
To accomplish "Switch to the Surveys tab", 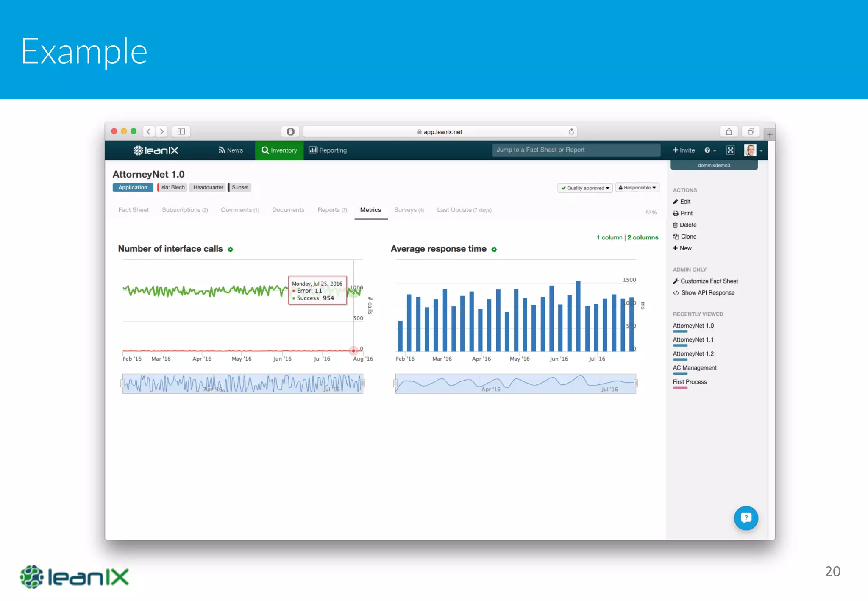I will [x=409, y=210].
